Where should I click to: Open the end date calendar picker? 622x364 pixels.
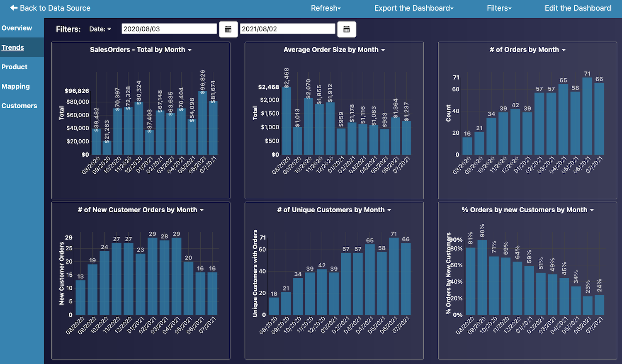tap(346, 29)
